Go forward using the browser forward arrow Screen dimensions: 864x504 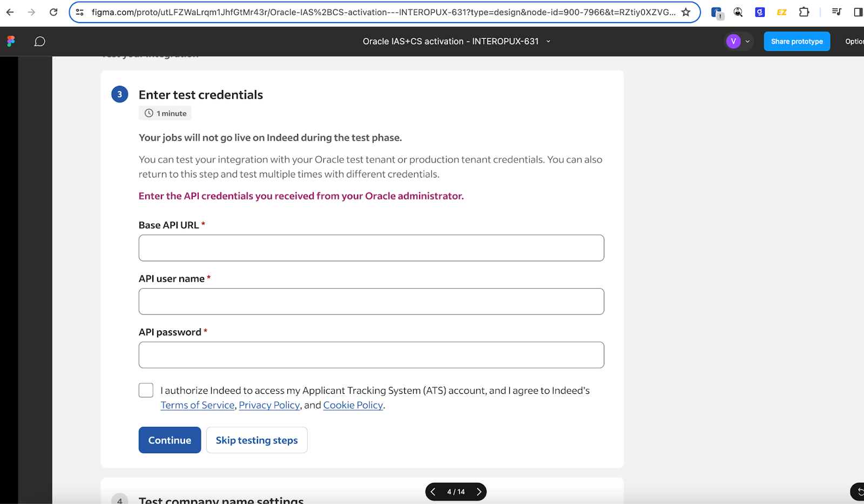click(31, 12)
